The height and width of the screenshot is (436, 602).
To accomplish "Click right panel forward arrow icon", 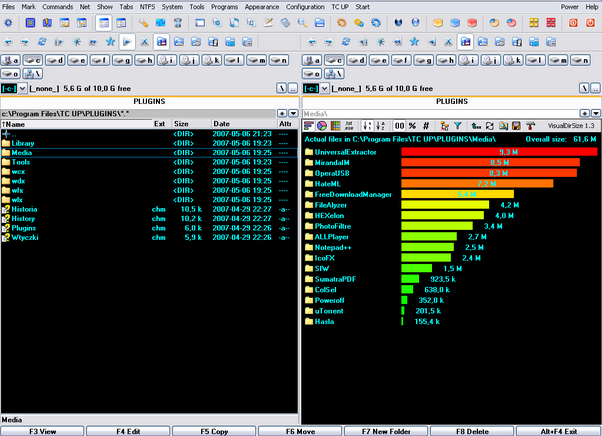I will point(329,42).
